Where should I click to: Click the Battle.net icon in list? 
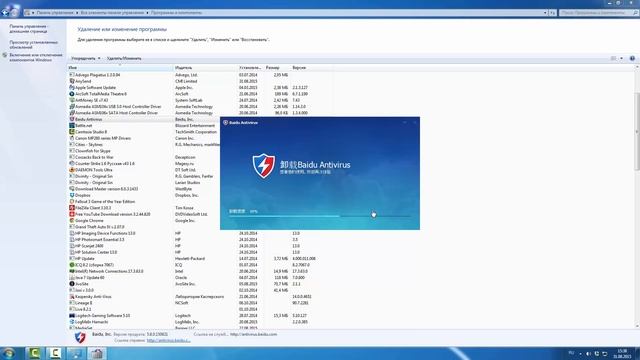pyautogui.click(x=72, y=126)
